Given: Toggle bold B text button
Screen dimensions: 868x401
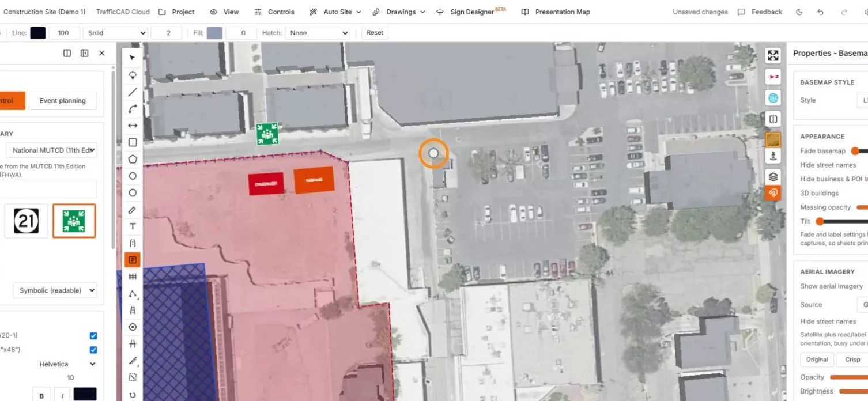Looking at the screenshot, I should click(41, 395).
